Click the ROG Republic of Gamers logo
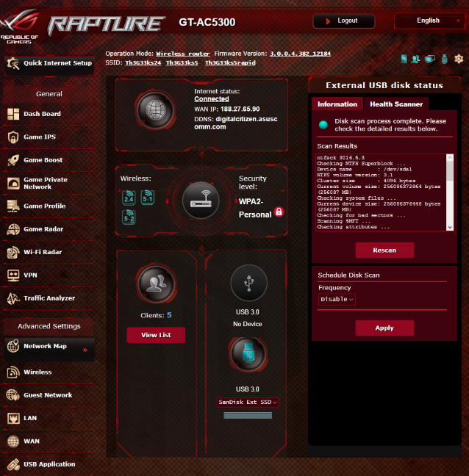This screenshot has height=476, width=469. 19,26
